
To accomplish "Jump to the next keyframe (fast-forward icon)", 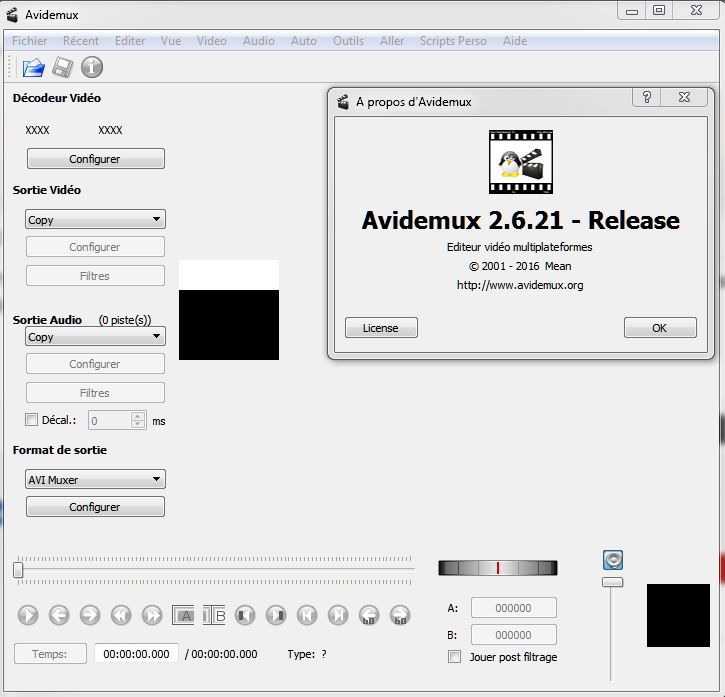I will click(152, 615).
